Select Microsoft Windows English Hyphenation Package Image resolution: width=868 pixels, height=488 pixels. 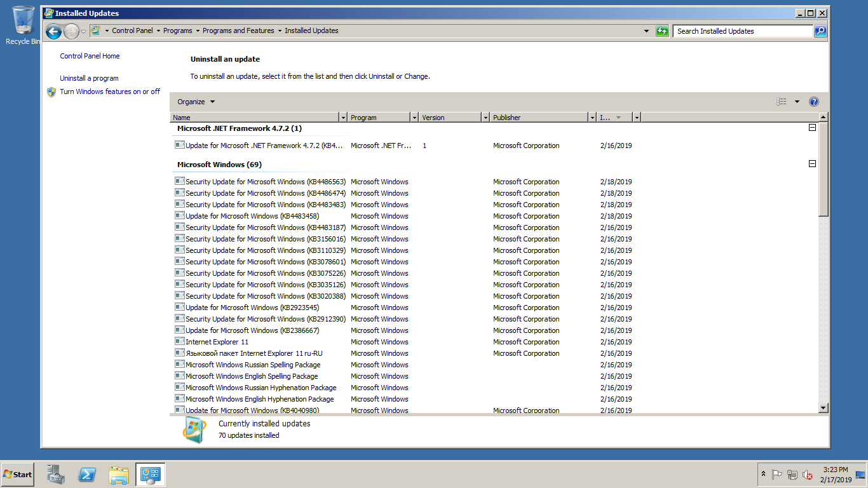point(403,399)
